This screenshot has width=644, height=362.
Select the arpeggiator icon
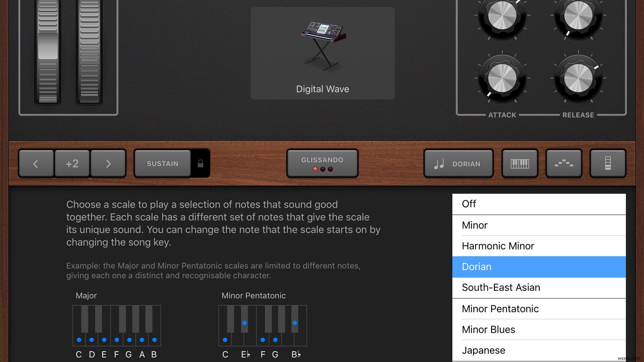[564, 164]
